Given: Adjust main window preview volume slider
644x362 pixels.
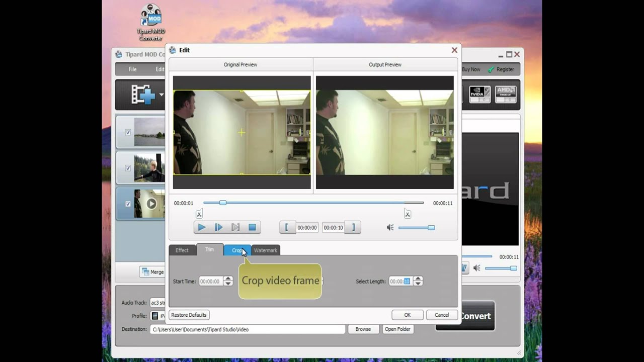Looking at the screenshot, I should coord(501,268).
